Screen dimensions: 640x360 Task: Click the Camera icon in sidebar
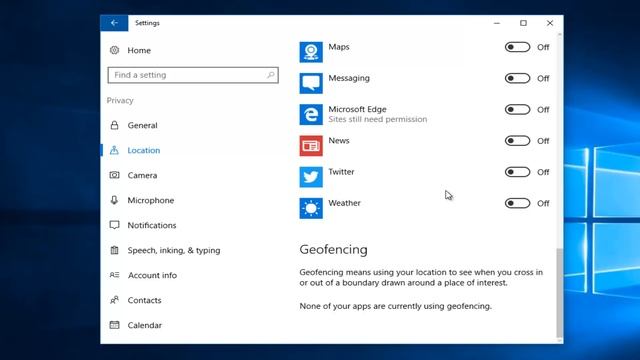pyautogui.click(x=114, y=175)
